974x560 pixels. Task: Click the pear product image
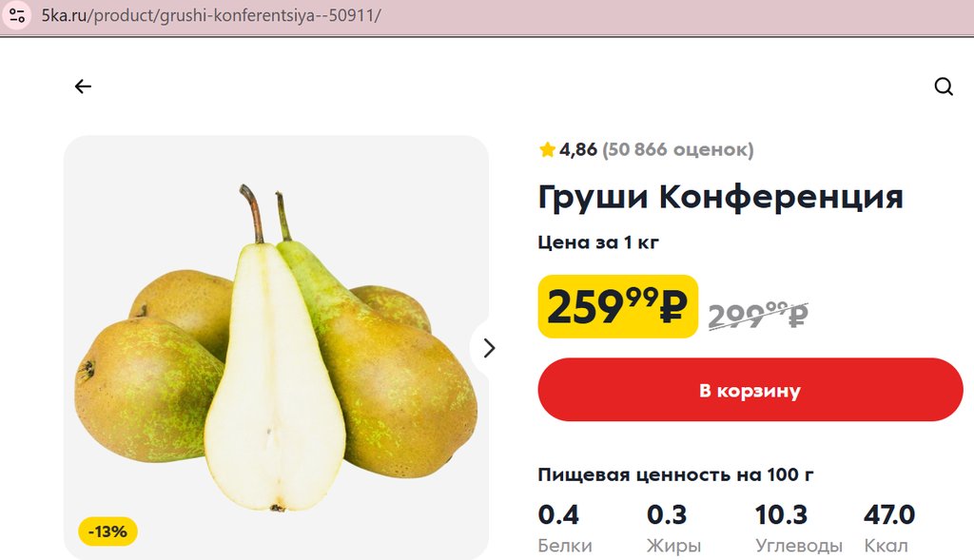coord(276,348)
